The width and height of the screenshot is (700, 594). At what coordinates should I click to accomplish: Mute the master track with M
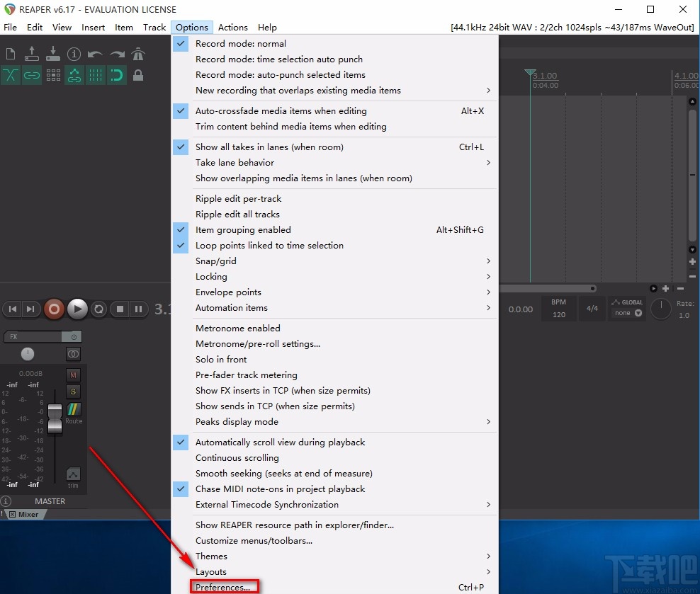click(x=73, y=375)
